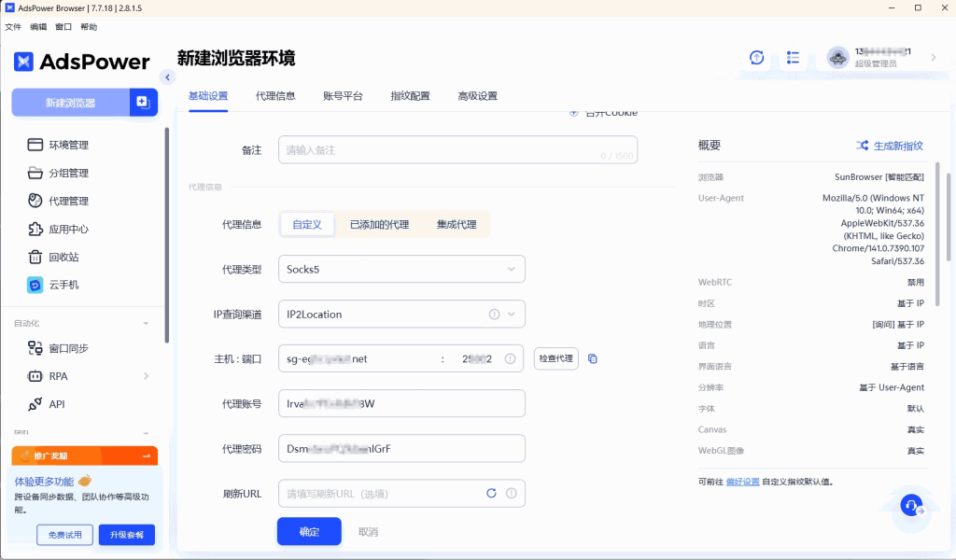Click the blue 确定 button
The height and width of the screenshot is (560, 956).
pyautogui.click(x=309, y=531)
